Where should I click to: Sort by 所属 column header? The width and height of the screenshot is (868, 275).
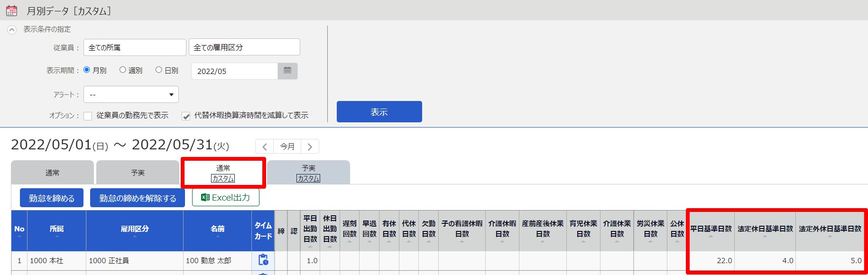57,230
